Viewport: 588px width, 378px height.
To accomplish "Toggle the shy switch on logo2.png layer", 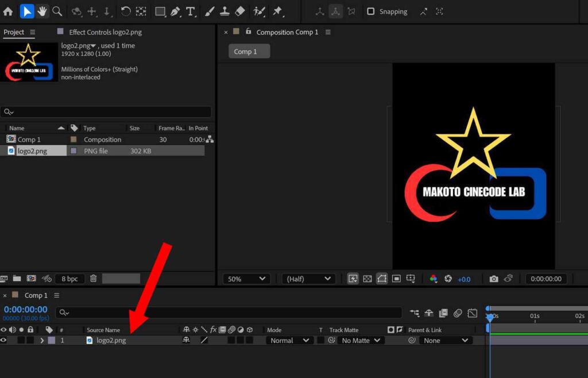I will (186, 340).
